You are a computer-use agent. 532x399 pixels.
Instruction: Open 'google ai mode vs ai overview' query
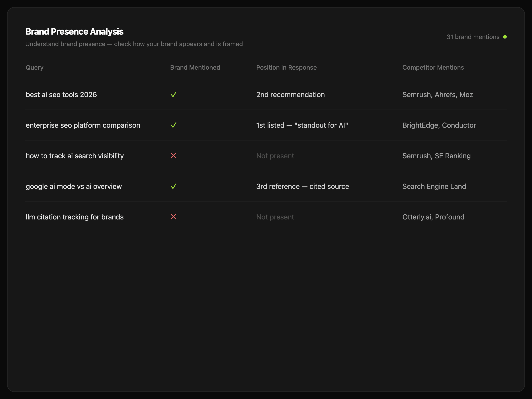pyautogui.click(x=74, y=186)
